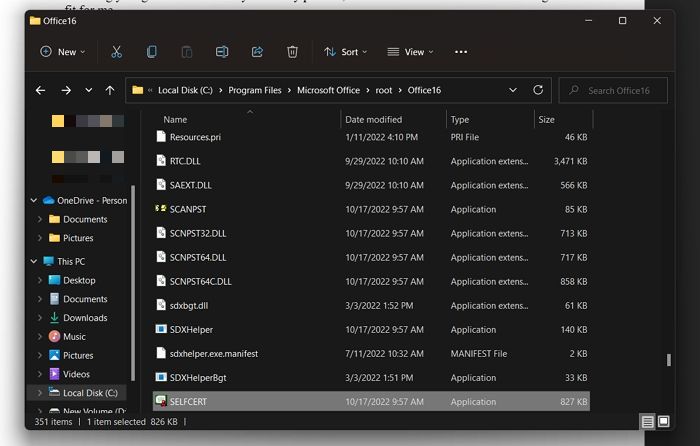Select Documents under OneDrive
Screen dimensions: 700x446
(x=85, y=219)
